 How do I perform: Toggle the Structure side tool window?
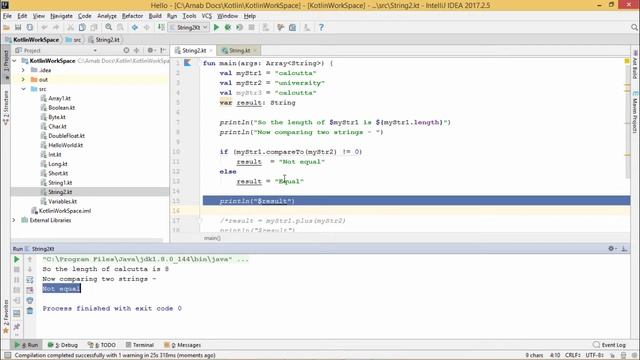[6, 107]
